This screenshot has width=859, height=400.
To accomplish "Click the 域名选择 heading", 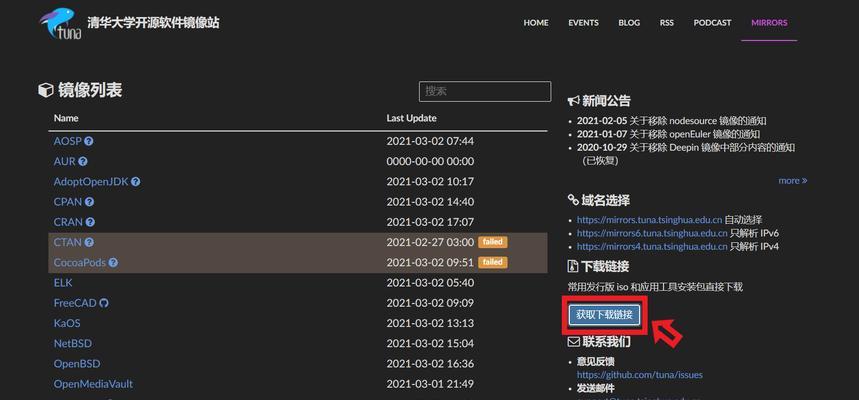I will (599, 201).
